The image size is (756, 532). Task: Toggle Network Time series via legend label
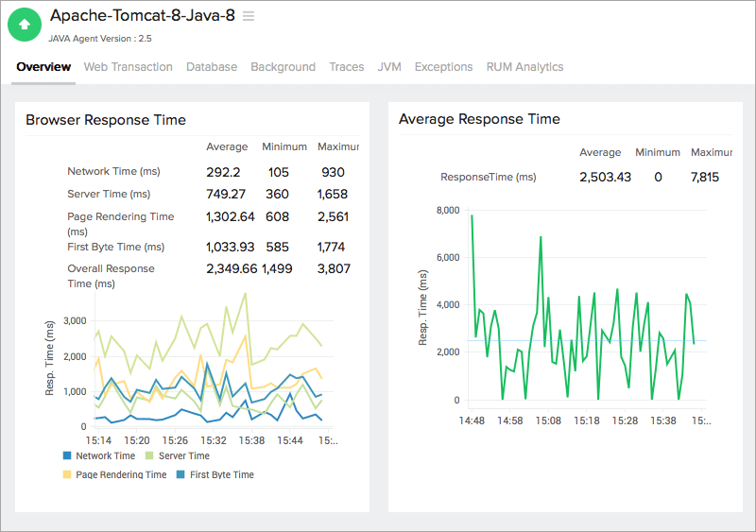pos(105,455)
